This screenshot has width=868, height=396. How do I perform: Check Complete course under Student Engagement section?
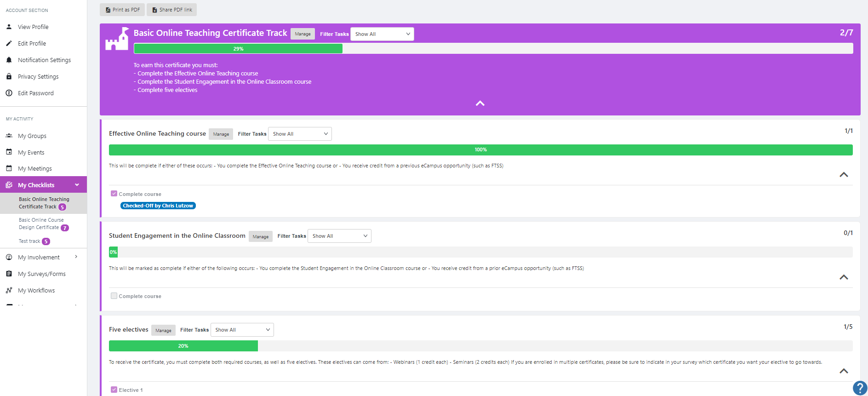(x=114, y=296)
